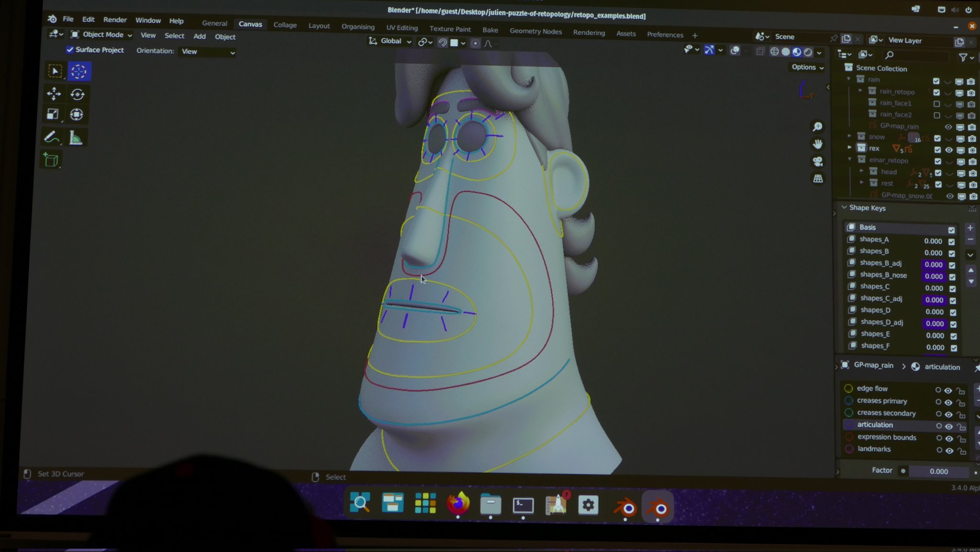Toggle the rain collection checkbox
This screenshot has height=552, width=980.
click(x=936, y=81)
